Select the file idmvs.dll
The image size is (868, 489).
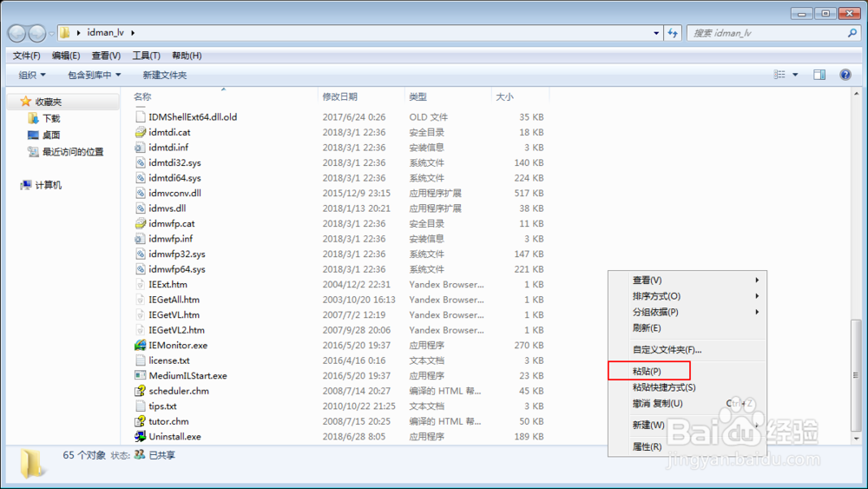click(x=168, y=208)
